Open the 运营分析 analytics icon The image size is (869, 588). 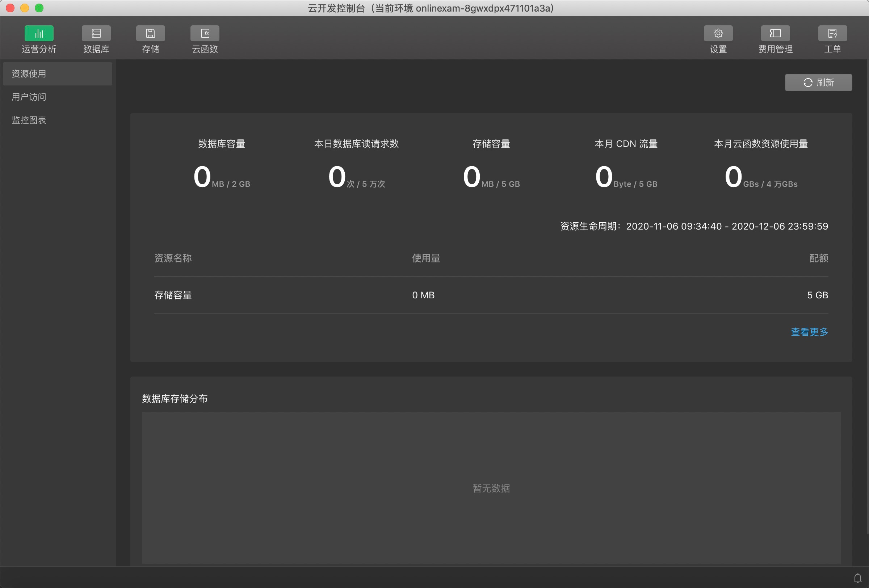tap(39, 34)
